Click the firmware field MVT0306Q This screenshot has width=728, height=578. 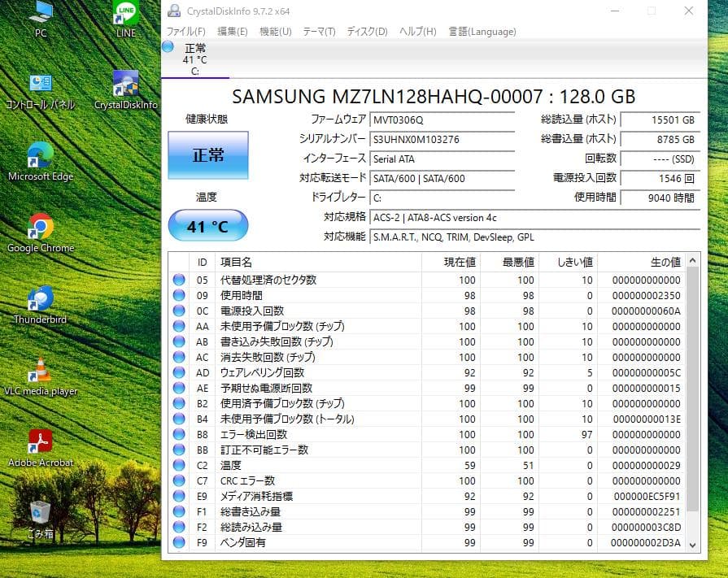coord(442,120)
